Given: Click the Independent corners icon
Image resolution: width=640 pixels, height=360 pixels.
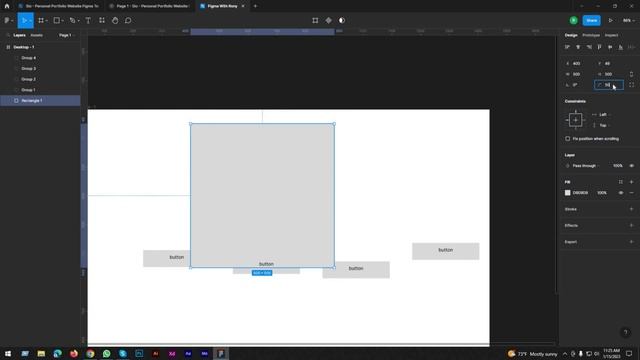Looking at the screenshot, I should click(631, 85).
